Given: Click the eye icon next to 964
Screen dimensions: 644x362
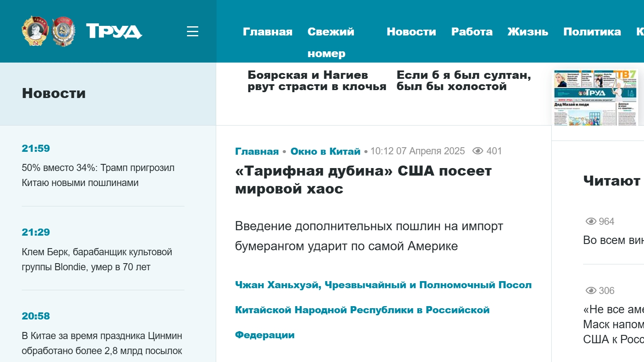Looking at the screenshot, I should (x=591, y=221).
